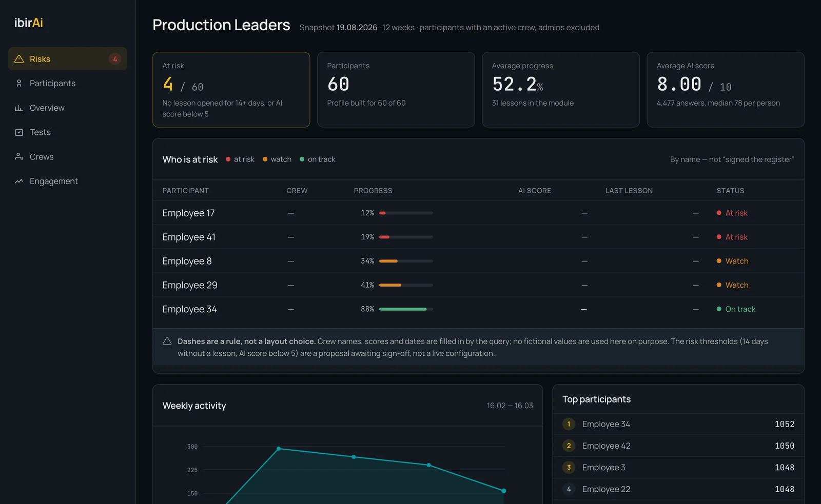Viewport: 821px width, 504px height.
Task: Click the CREW column header
Action: [297, 191]
